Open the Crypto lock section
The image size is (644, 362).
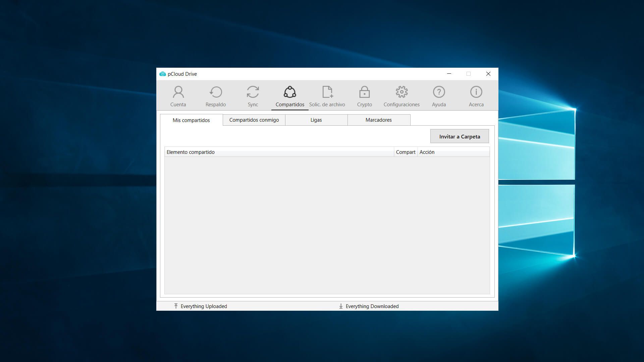[x=365, y=96]
